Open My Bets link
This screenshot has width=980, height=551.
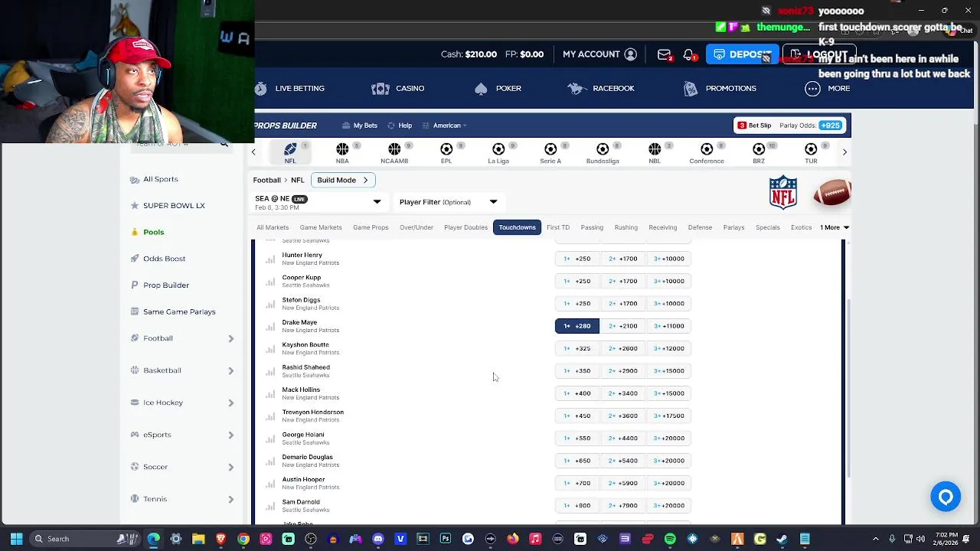(360, 126)
